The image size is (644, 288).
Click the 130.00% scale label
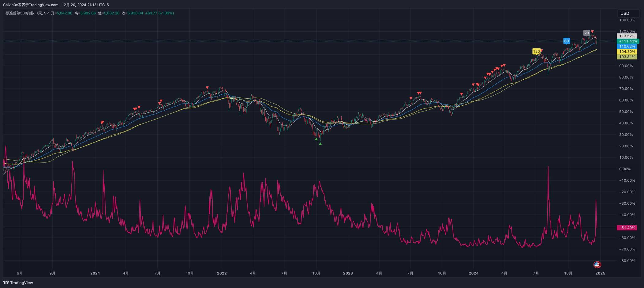627,20
